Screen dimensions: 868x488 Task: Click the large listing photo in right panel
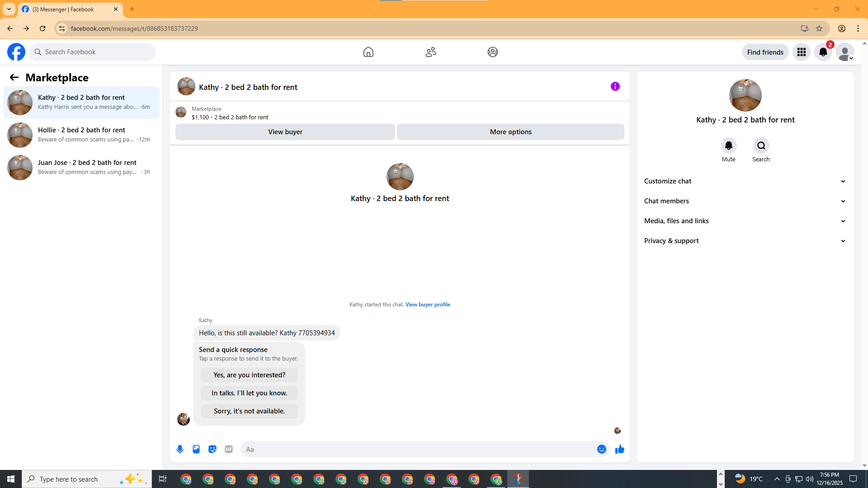(745, 95)
